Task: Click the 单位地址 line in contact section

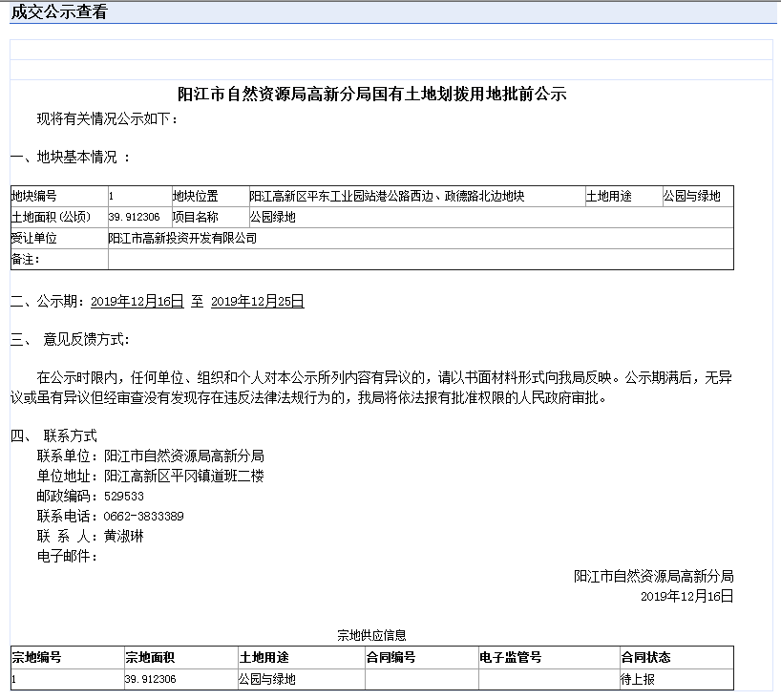Action: pyautogui.click(x=150, y=476)
